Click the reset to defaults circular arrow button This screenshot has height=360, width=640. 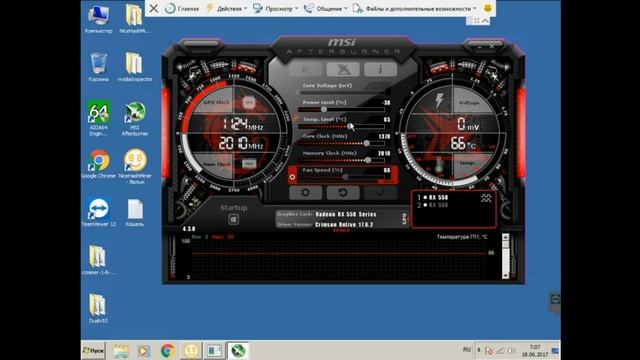(x=343, y=193)
